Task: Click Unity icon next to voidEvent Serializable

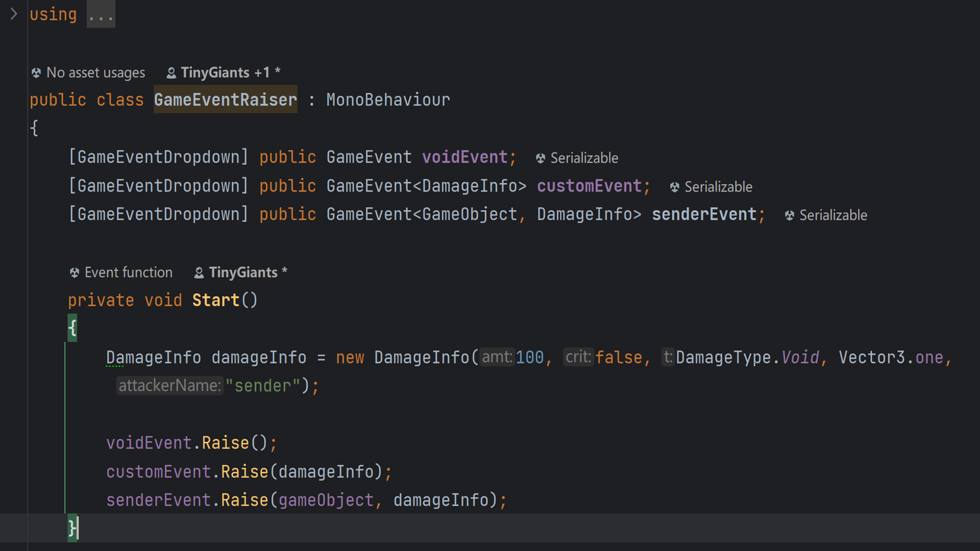Action: click(x=541, y=159)
